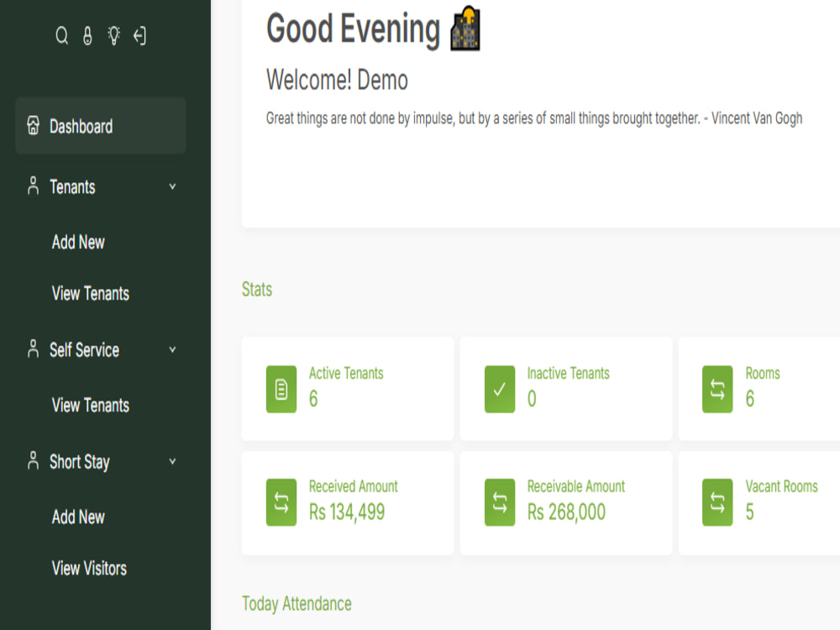Click the Receivable Amount arrows icon

[x=500, y=502]
